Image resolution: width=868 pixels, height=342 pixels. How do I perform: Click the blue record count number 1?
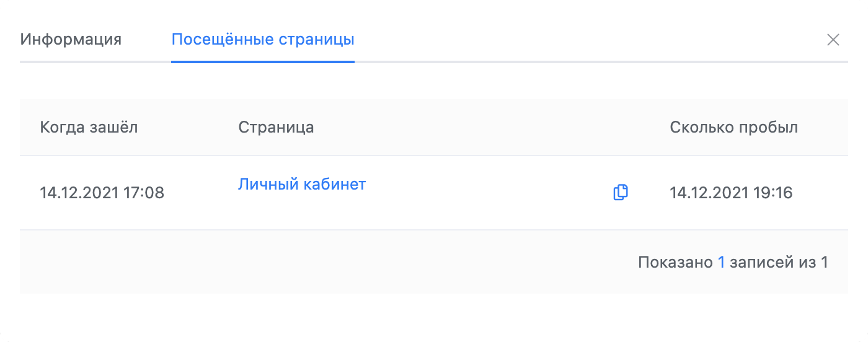[721, 262]
